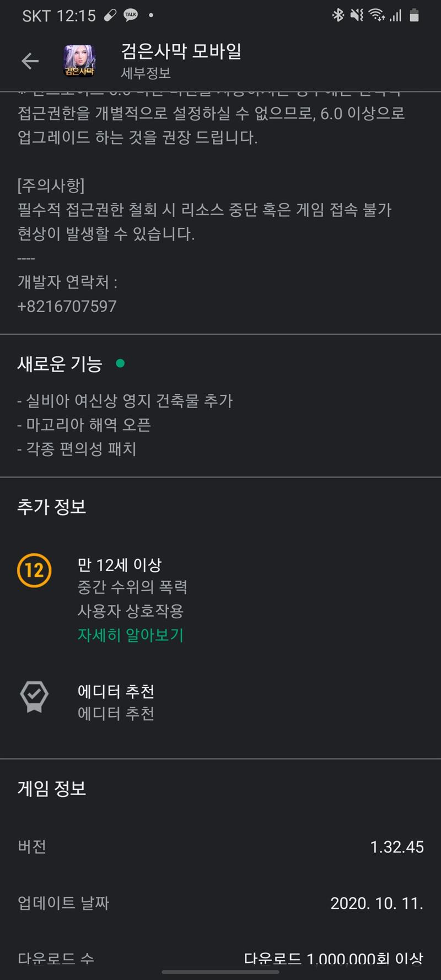Tap developer phone number +8216707597
The width and height of the screenshot is (441, 980).
(67, 306)
